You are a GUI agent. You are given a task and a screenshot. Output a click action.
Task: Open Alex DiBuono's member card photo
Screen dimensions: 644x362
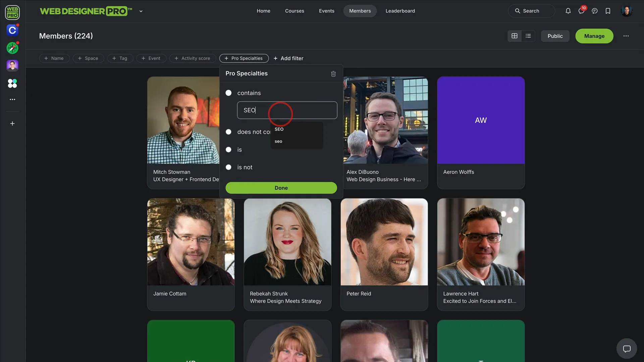click(385, 120)
